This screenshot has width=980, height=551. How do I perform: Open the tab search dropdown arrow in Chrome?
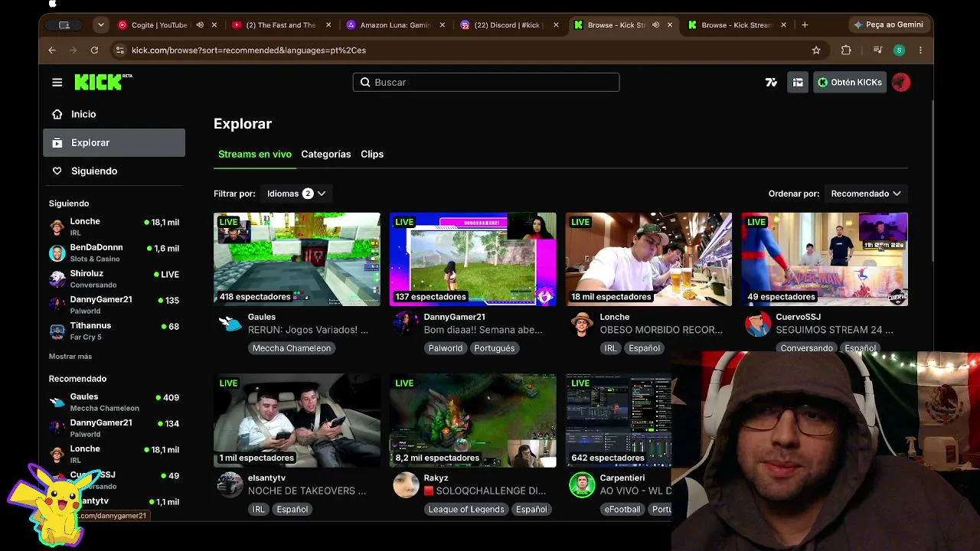(101, 25)
